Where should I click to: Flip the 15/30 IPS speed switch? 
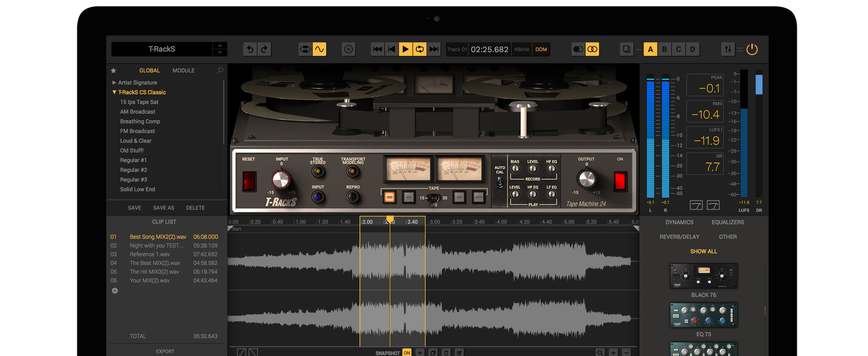tap(434, 198)
